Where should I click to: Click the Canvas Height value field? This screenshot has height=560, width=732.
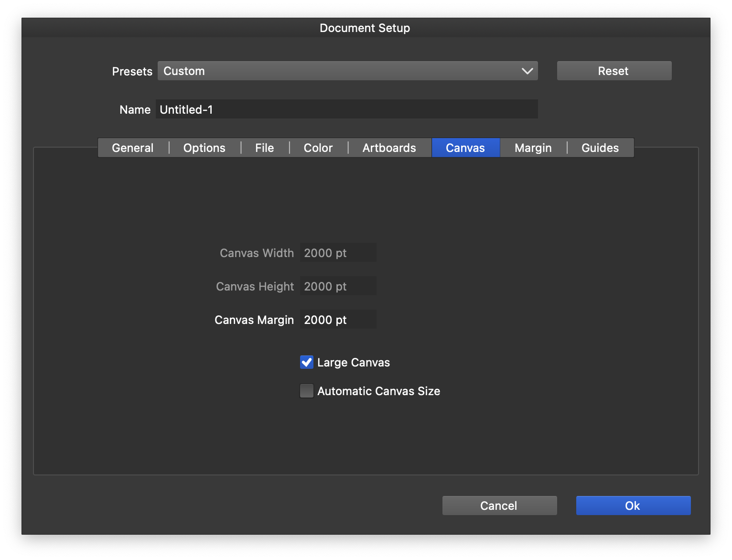(338, 286)
